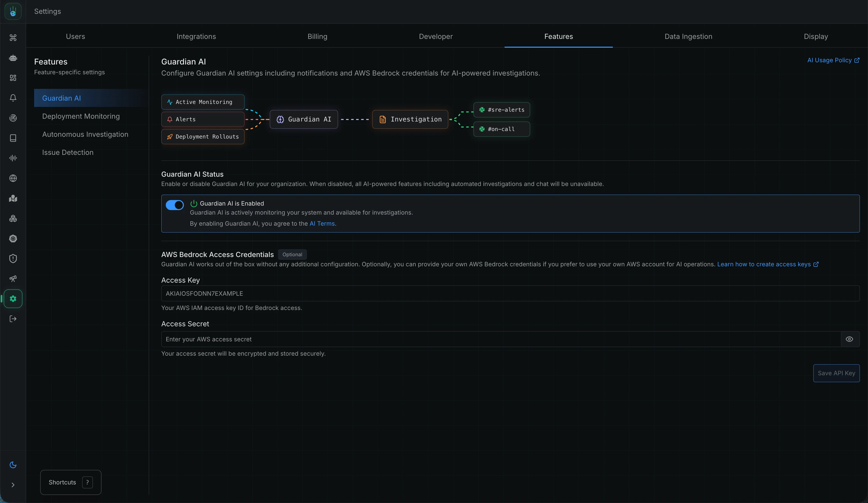The width and height of the screenshot is (868, 503).
Task: Open the dashboards grid icon in the sidebar
Action: click(13, 78)
